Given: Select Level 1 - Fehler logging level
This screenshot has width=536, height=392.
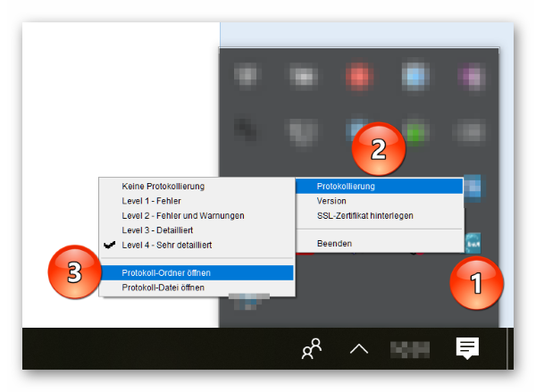Looking at the screenshot, I should [x=151, y=201].
